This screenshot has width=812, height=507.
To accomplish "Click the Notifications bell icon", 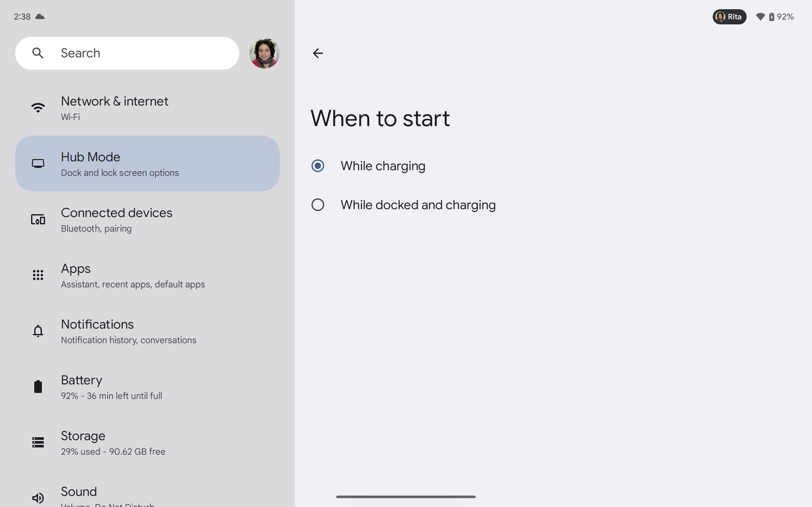I will click(38, 331).
